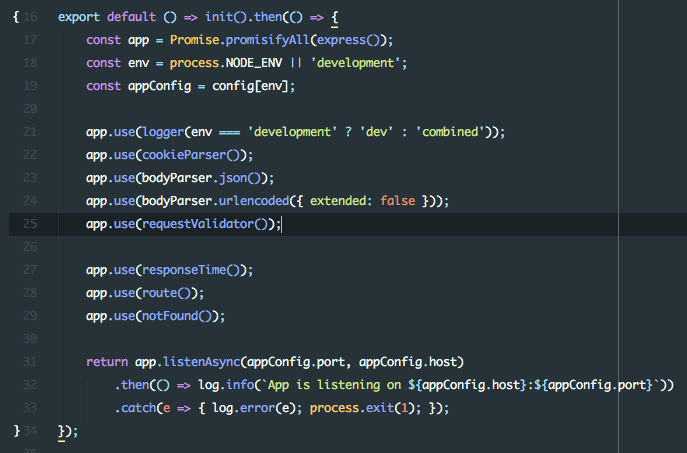Viewport: 687px width, 453px height.
Task: Click the closing brace marker beside line 34
Action: pyautogui.click(x=14, y=430)
